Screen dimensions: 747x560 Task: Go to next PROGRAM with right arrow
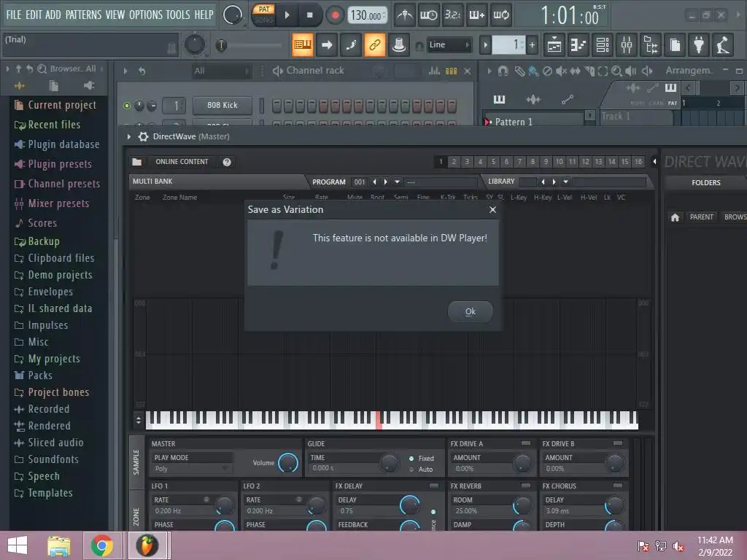click(385, 182)
